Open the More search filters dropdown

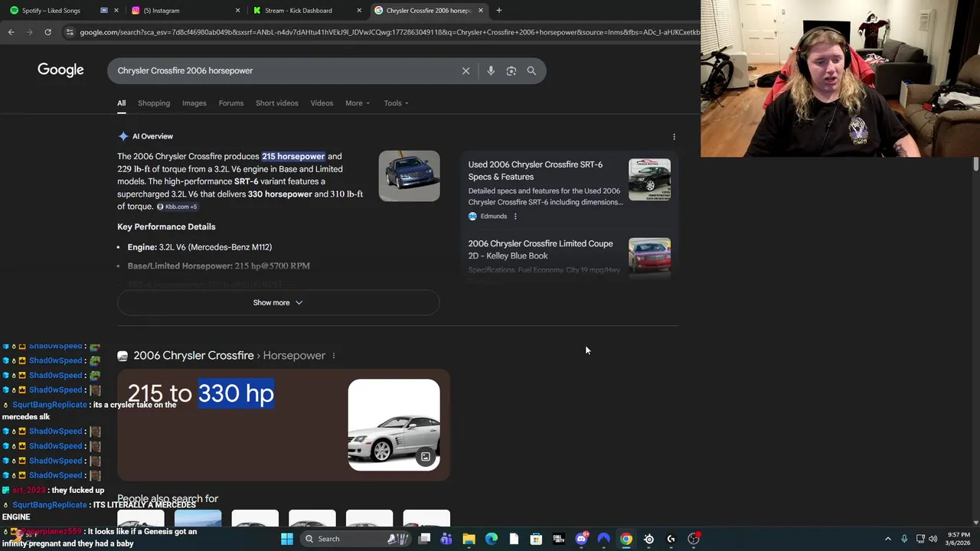358,103
